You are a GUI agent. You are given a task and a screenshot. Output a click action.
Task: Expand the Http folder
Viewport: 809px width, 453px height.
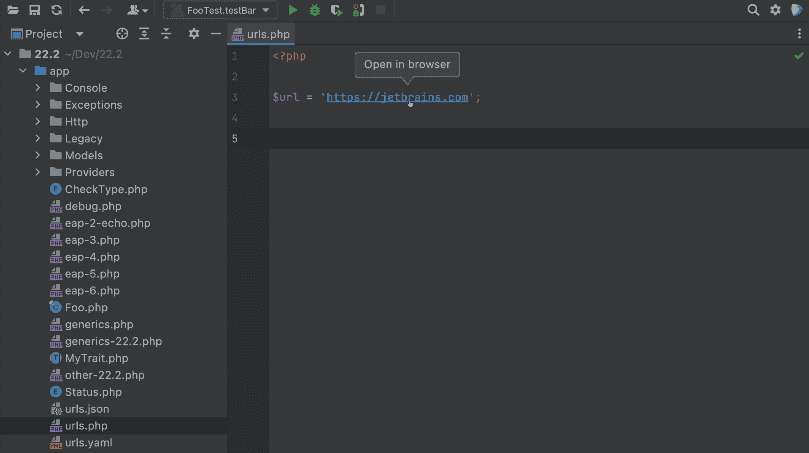(x=38, y=122)
